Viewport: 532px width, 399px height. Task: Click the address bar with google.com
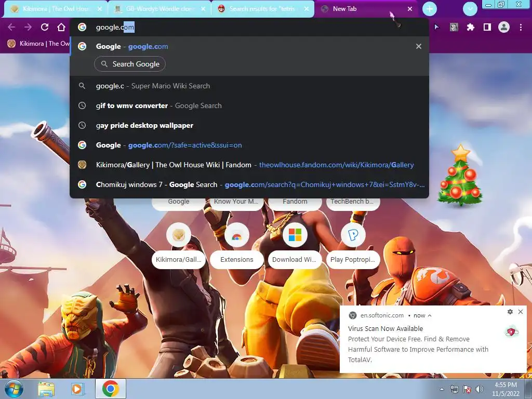[249, 27]
